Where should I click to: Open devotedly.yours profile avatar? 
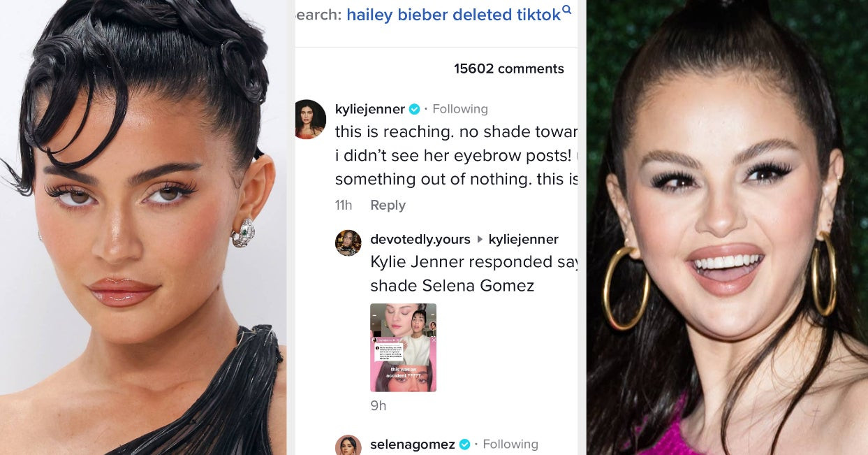[x=348, y=243]
